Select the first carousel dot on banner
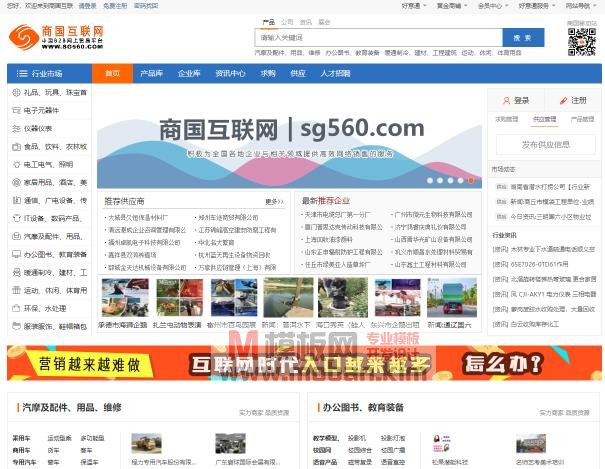 (430, 181)
